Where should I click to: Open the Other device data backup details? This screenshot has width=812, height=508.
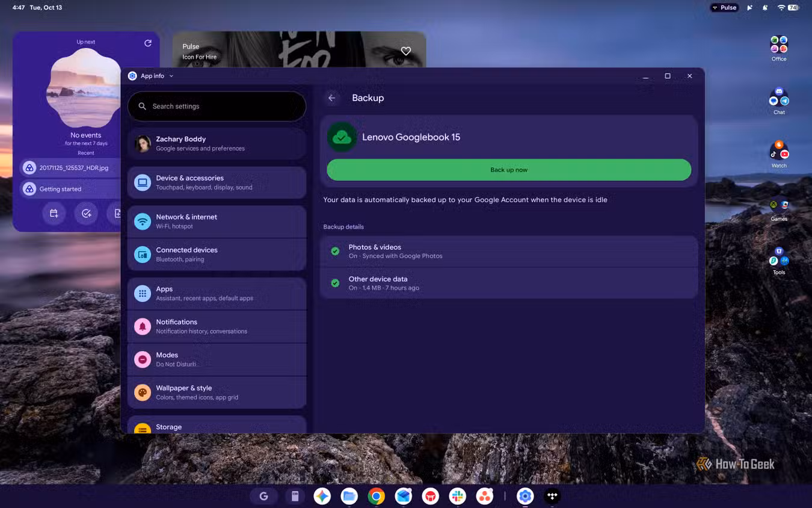pyautogui.click(x=509, y=283)
